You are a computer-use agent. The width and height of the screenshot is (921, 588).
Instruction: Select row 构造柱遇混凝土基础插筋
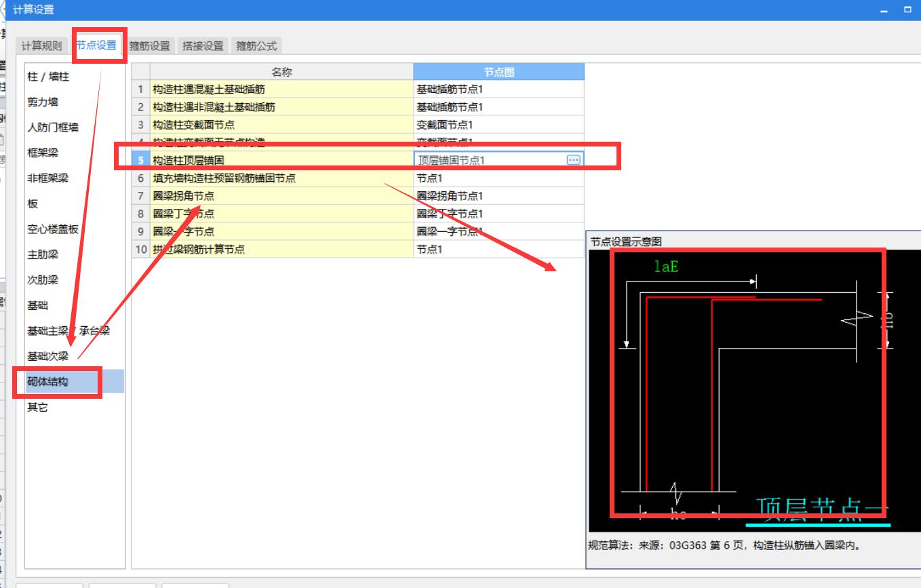[281, 89]
